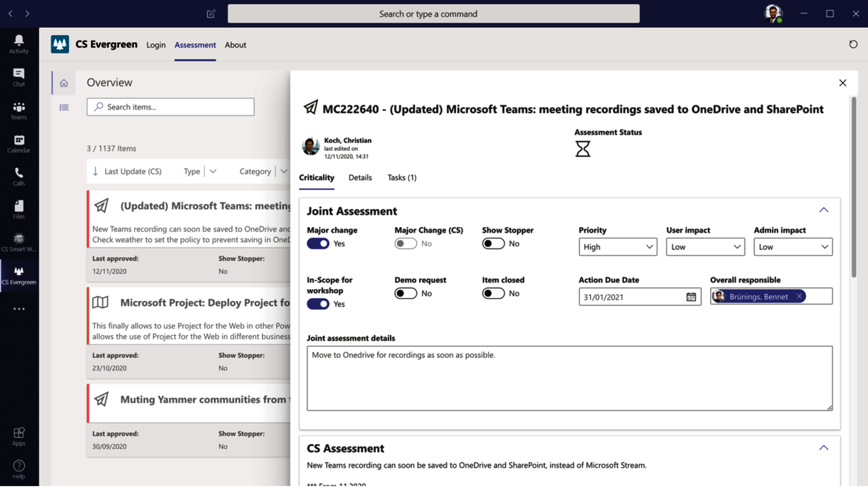
Task: Select the CS Evergreen app icon in sidebar
Action: pos(19,275)
